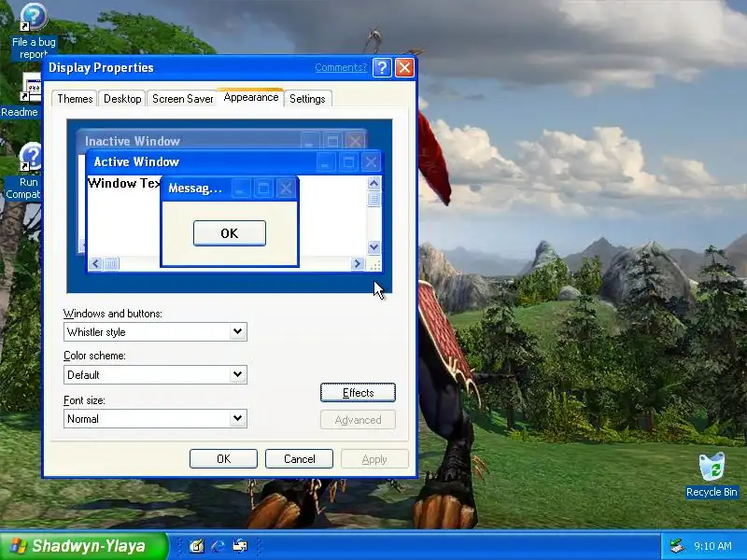The width and height of the screenshot is (747, 560).
Task: Open the Readme desktop shortcut
Action: (20, 95)
